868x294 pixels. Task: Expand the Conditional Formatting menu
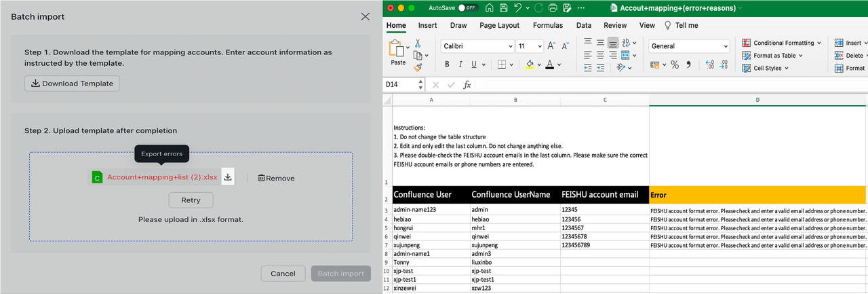(782, 43)
